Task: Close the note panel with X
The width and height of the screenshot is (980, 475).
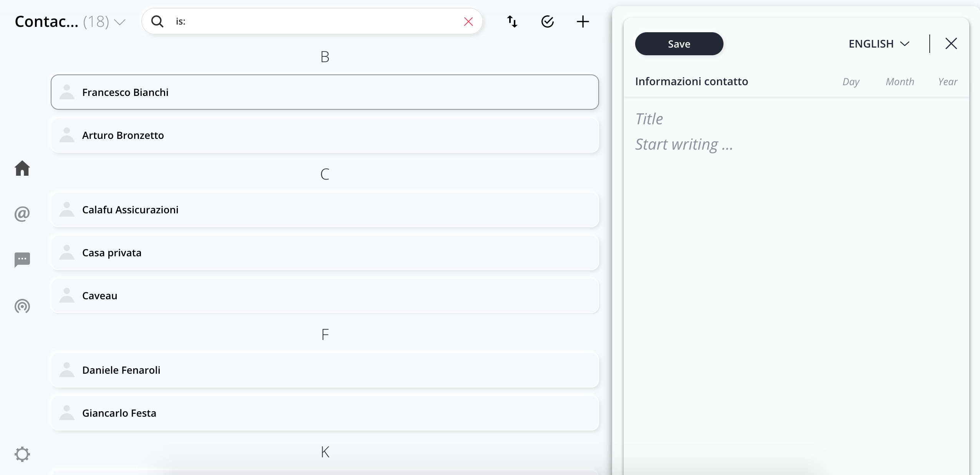Action: pyautogui.click(x=951, y=43)
